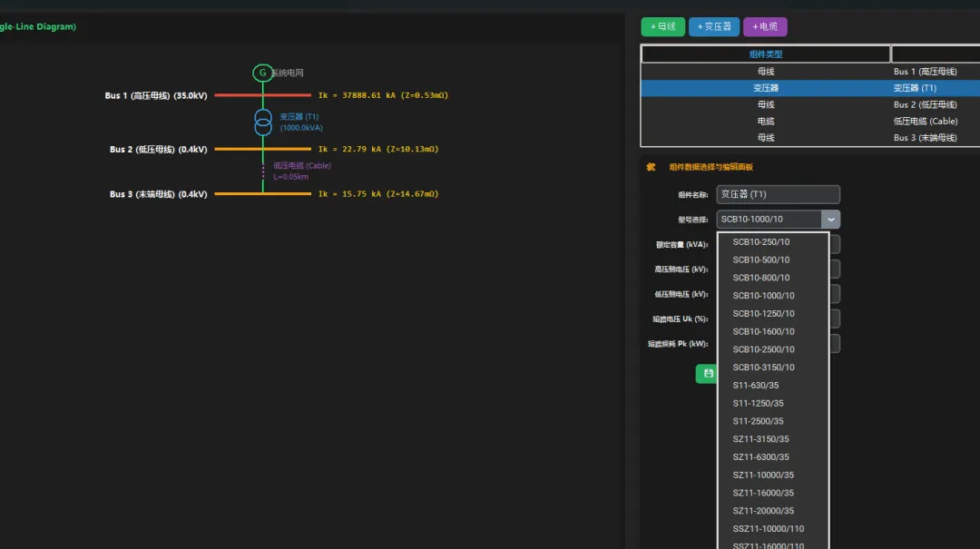The height and width of the screenshot is (549, 980).
Task: Choose SCB10-1250/10 from the model list
Action: [773, 314]
